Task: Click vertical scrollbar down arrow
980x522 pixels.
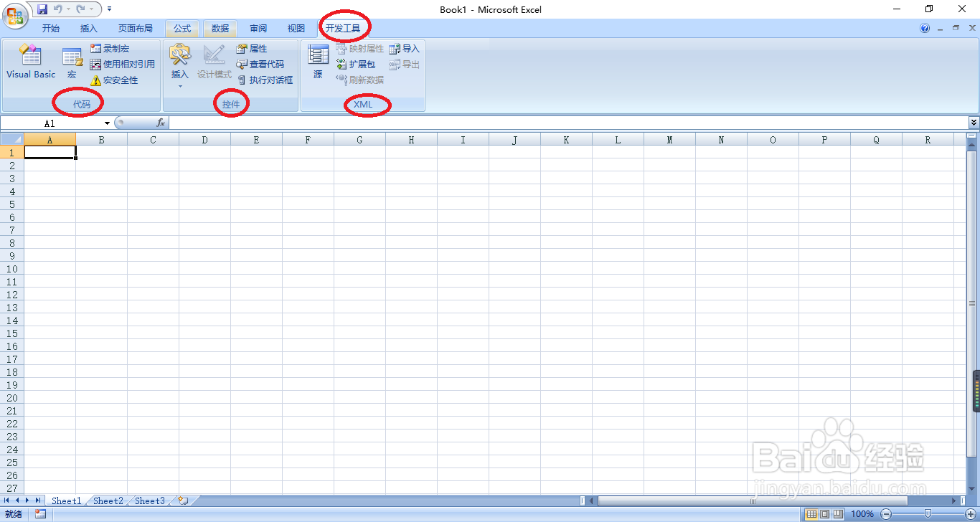Action: 972,488
